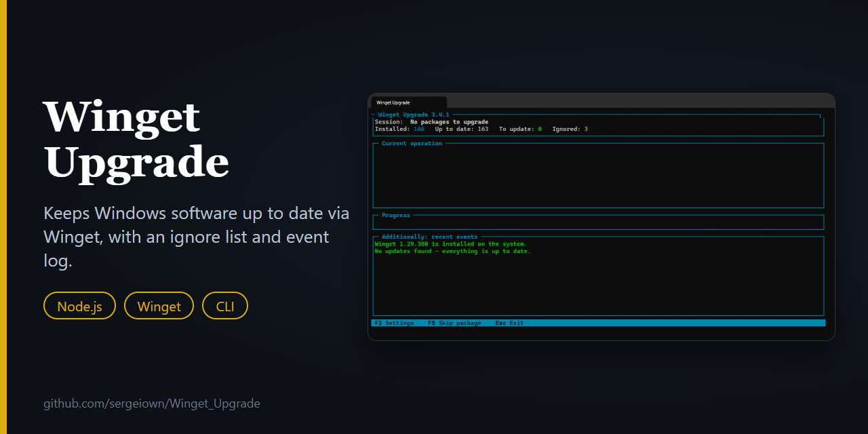
Task: Click the Node.js tag pill
Action: click(x=79, y=306)
